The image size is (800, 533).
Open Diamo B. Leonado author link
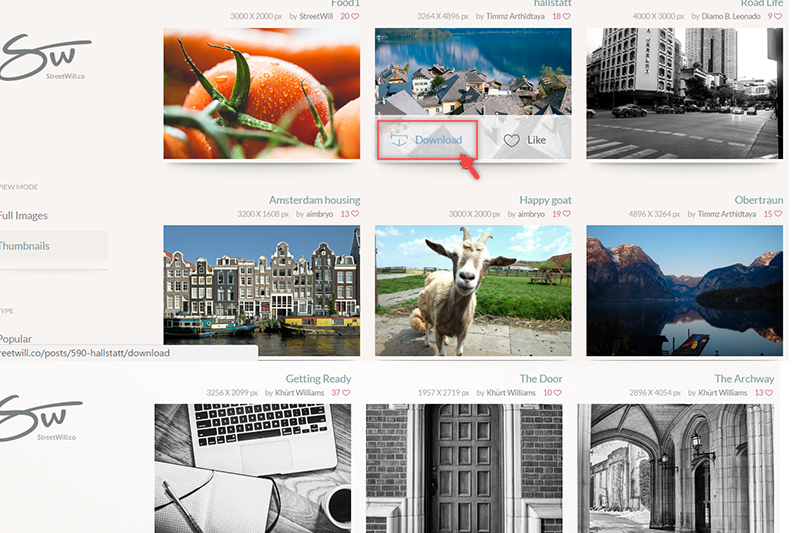[x=731, y=16]
